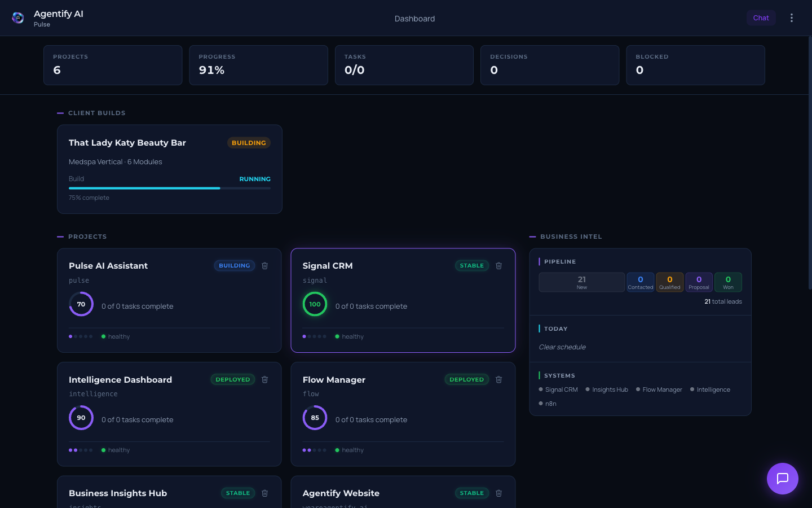Toggle the n8n system status dot

pyautogui.click(x=540, y=403)
